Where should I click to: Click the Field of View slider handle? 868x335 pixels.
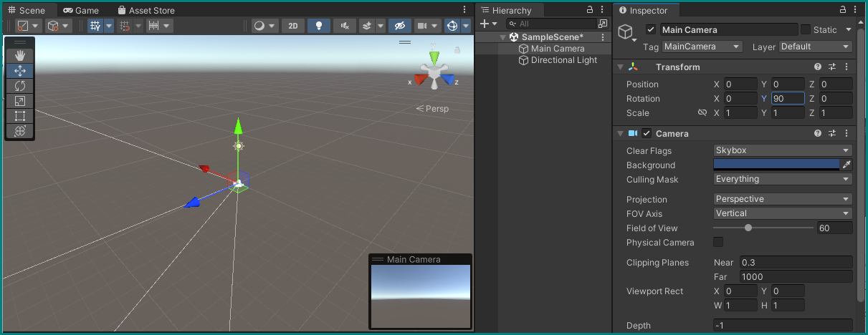(x=748, y=228)
